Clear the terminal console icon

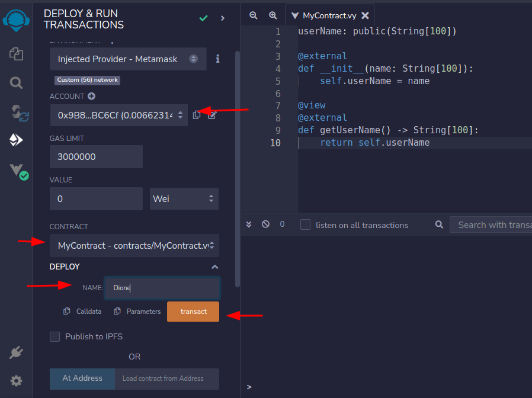(265, 224)
